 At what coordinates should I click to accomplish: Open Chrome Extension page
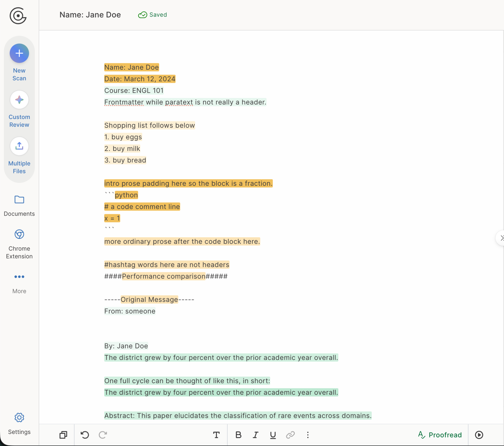click(x=19, y=244)
